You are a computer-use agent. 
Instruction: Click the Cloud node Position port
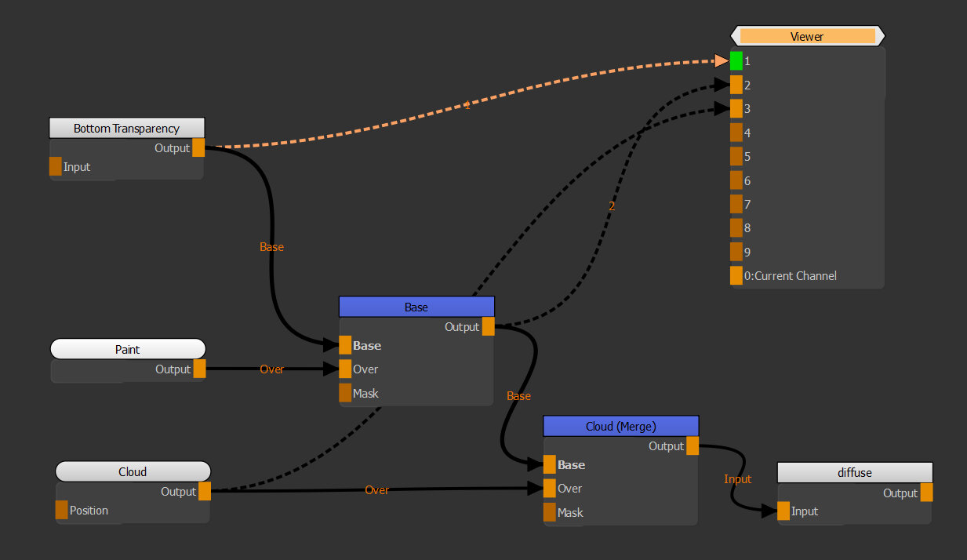[x=62, y=510]
